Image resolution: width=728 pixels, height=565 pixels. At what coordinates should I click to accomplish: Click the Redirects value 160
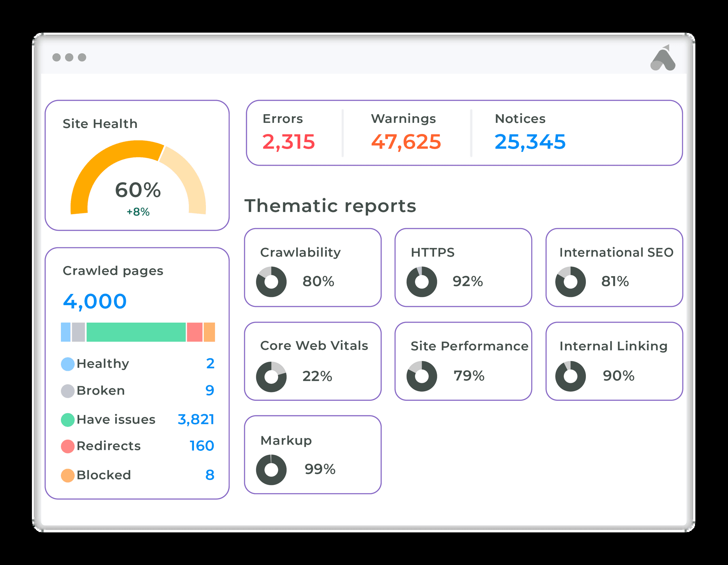pyautogui.click(x=202, y=446)
